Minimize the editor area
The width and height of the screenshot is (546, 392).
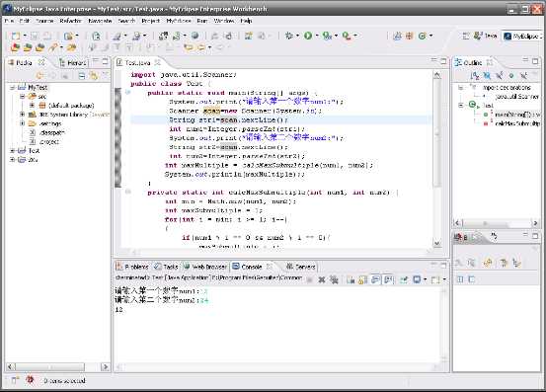pyautogui.click(x=433, y=61)
